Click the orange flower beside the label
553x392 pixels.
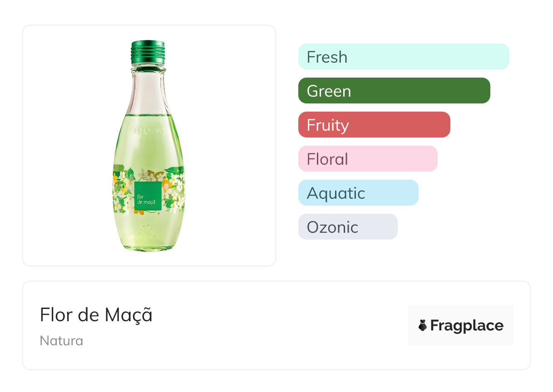point(167,185)
